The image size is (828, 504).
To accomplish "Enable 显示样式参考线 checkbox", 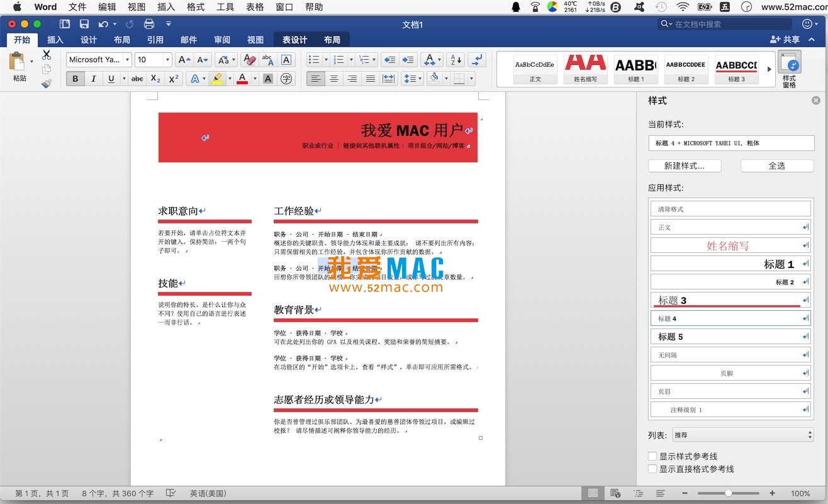I will (652, 456).
